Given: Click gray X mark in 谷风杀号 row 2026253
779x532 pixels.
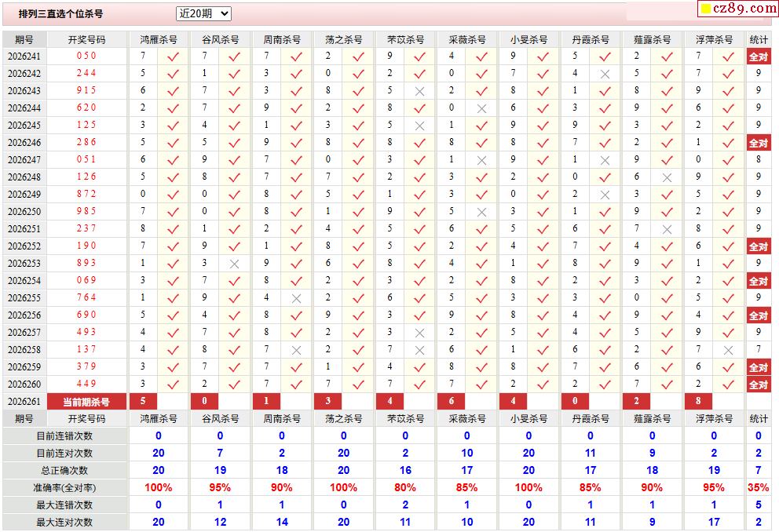Looking at the screenshot, I should (235, 264).
